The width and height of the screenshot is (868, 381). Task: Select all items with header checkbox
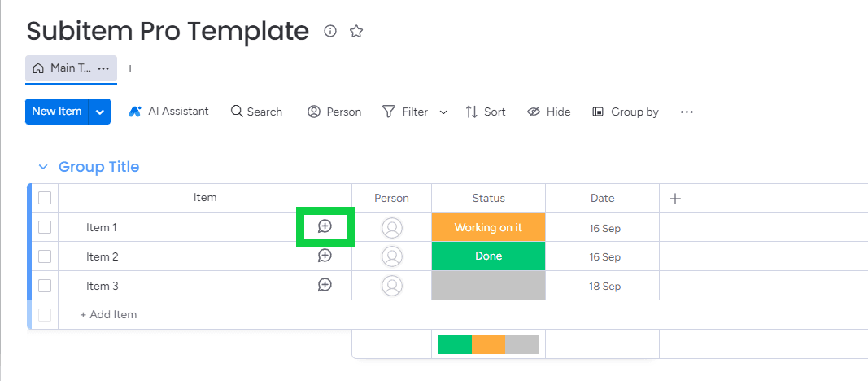(45, 198)
